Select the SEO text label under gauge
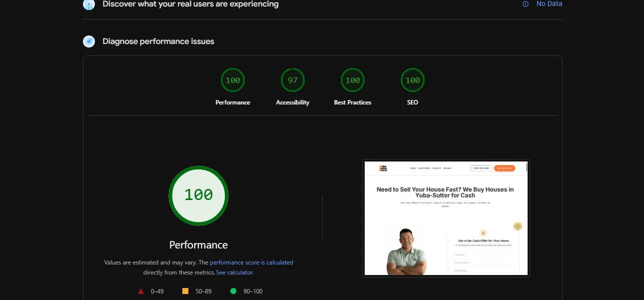Image resolution: width=644 pixels, height=300 pixels. click(412, 102)
